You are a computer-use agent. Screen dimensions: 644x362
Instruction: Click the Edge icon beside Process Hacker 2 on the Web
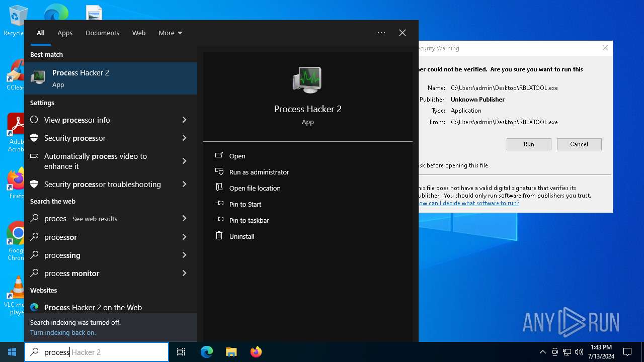tap(34, 307)
